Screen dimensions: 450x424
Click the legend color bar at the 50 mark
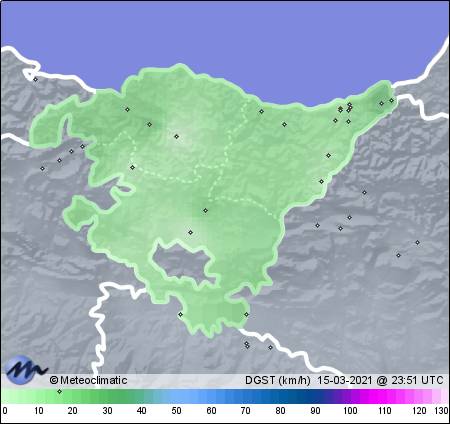click(176, 397)
